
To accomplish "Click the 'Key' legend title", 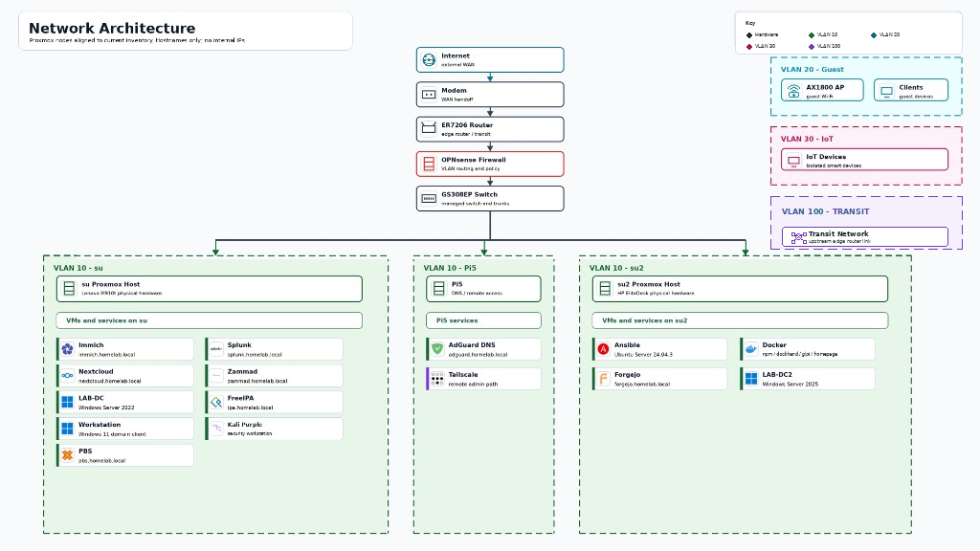I will [750, 23].
